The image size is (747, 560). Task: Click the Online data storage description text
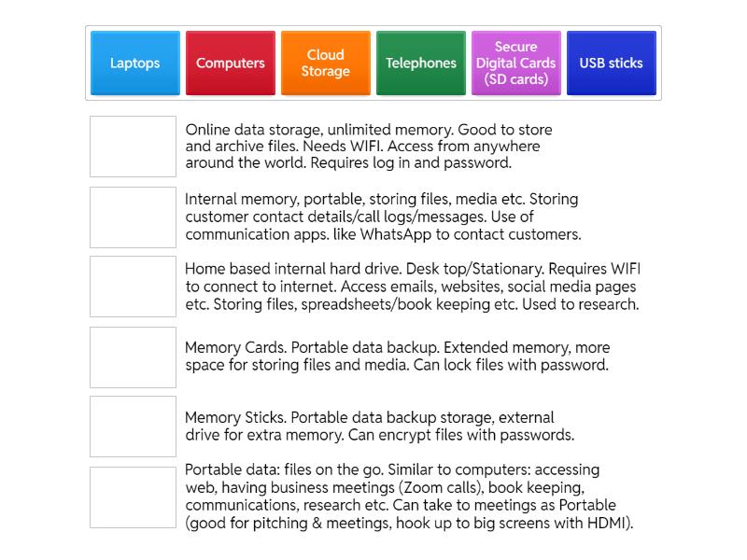(x=369, y=147)
